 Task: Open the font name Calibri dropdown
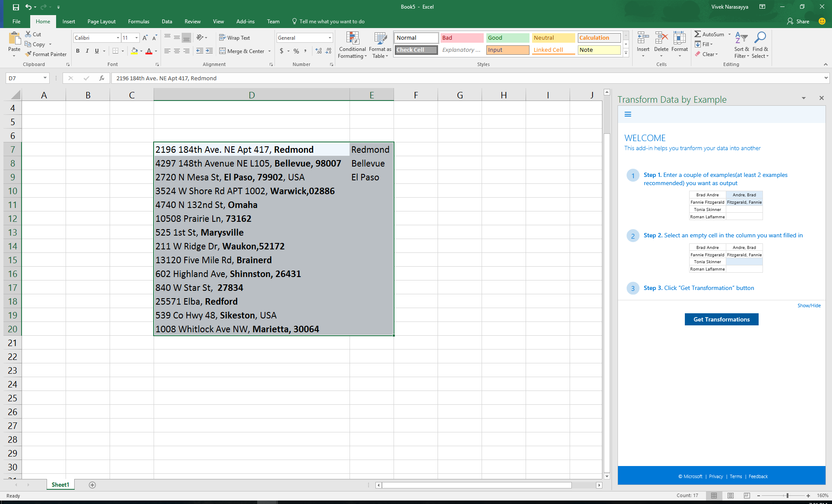(118, 38)
